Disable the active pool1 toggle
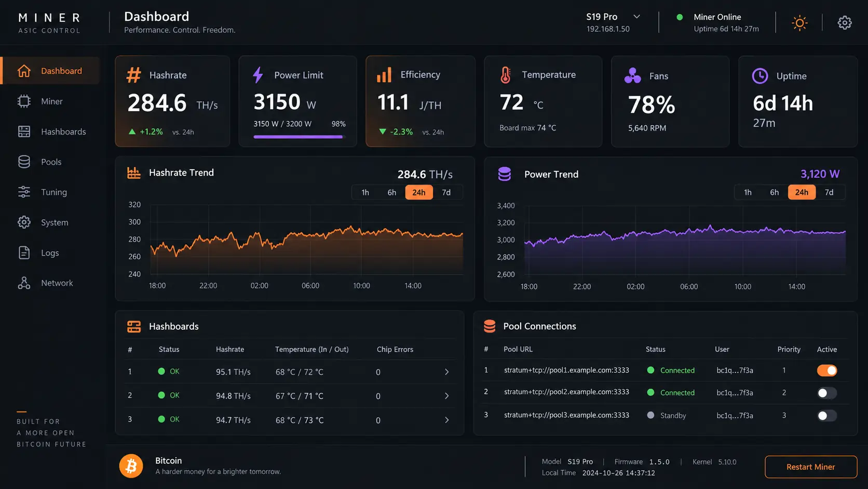The height and width of the screenshot is (489, 868). [x=827, y=371]
